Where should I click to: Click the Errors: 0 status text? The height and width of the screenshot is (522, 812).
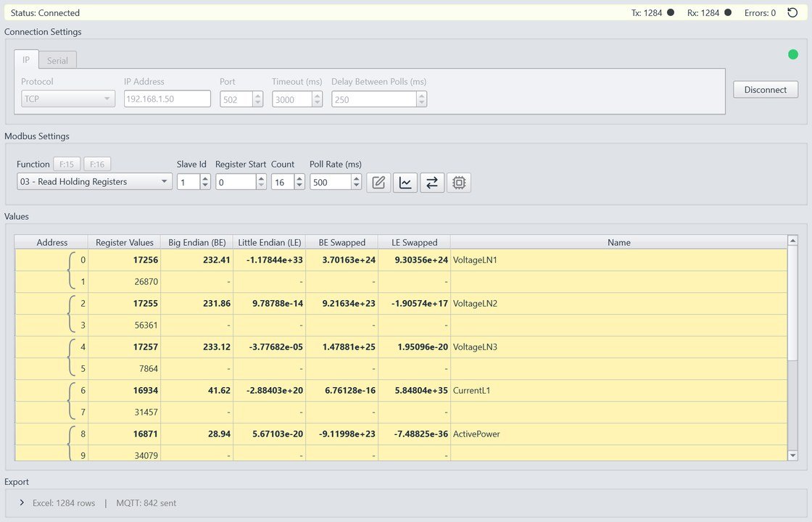pos(760,13)
